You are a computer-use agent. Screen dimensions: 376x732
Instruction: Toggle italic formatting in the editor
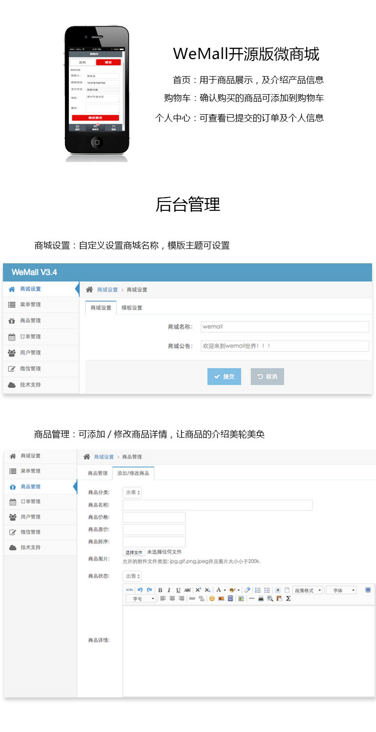[169, 590]
